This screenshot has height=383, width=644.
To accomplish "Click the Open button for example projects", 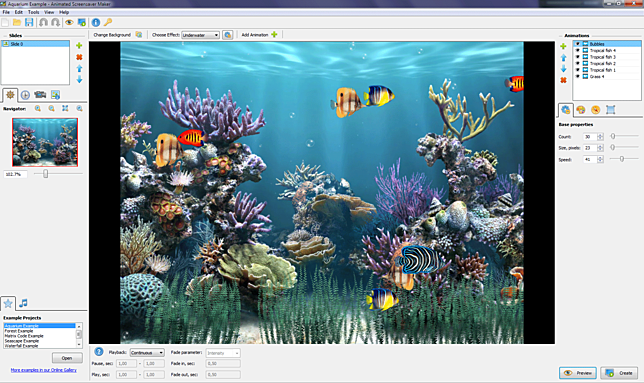I will [67, 358].
